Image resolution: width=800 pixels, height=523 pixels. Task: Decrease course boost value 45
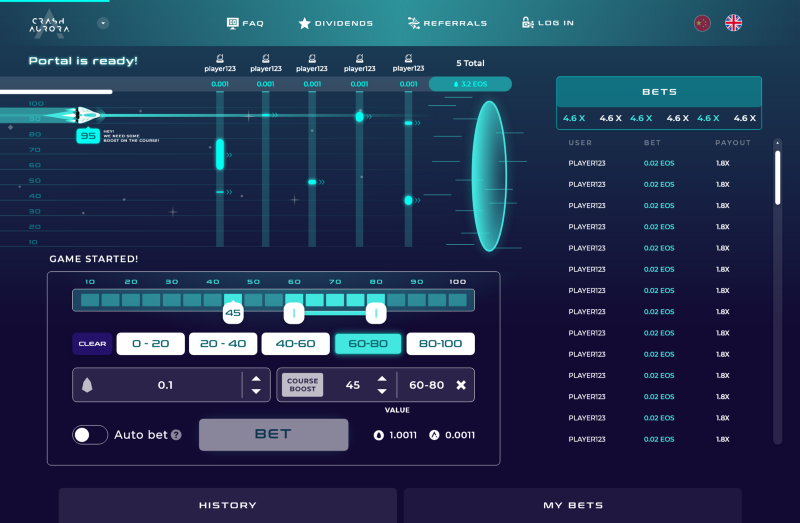382,391
